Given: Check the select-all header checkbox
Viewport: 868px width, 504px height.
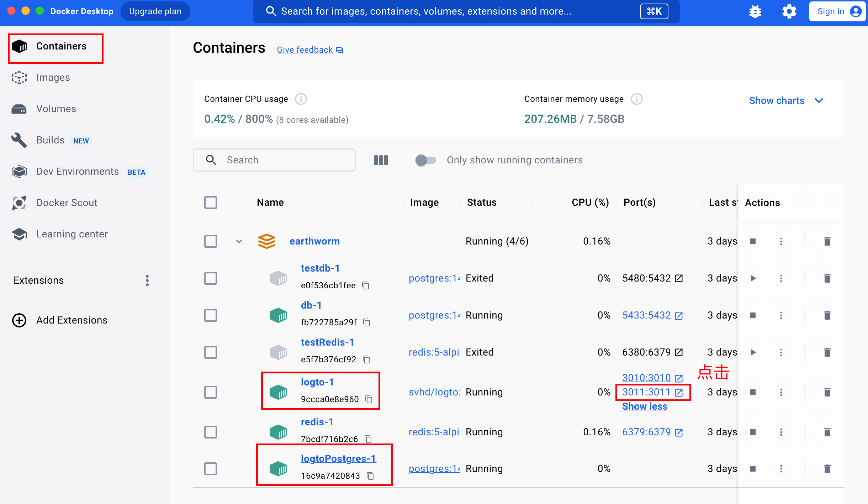Looking at the screenshot, I should (x=211, y=203).
